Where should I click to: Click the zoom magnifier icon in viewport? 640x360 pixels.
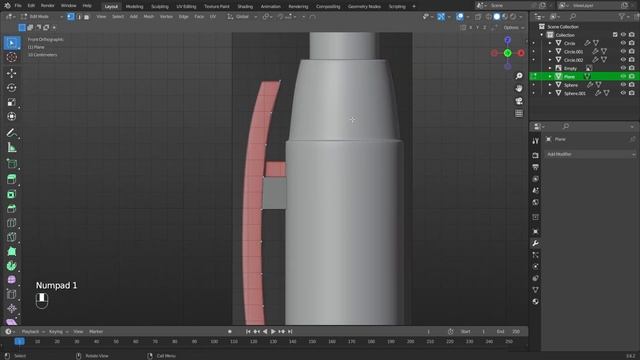[519, 76]
